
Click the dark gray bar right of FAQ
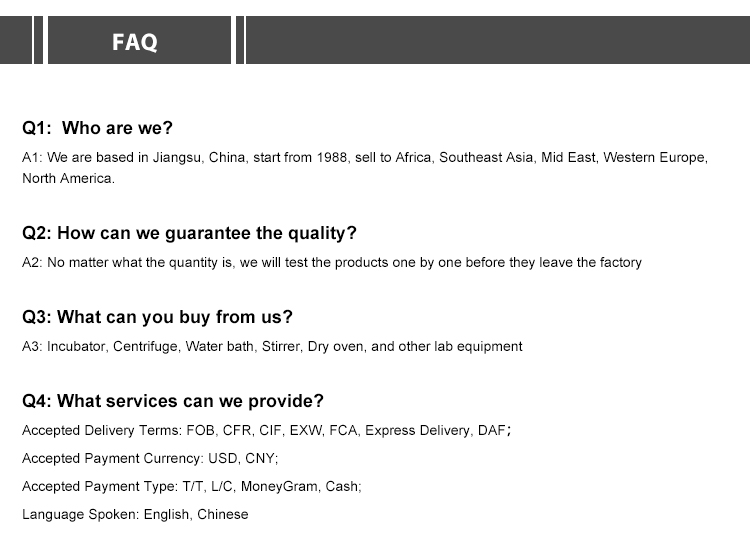click(x=498, y=40)
